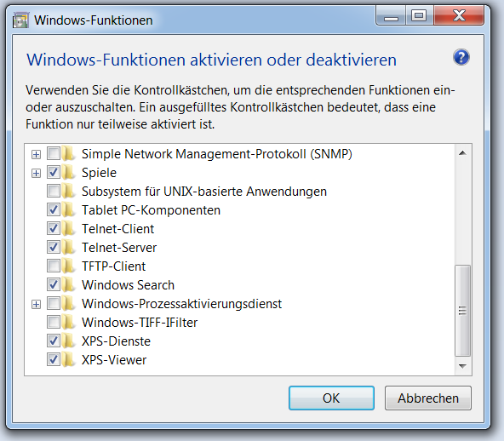Expand the Windows-Prozessaktivierungsdienst node
The height and width of the screenshot is (441, 504).
pos(36,304)
